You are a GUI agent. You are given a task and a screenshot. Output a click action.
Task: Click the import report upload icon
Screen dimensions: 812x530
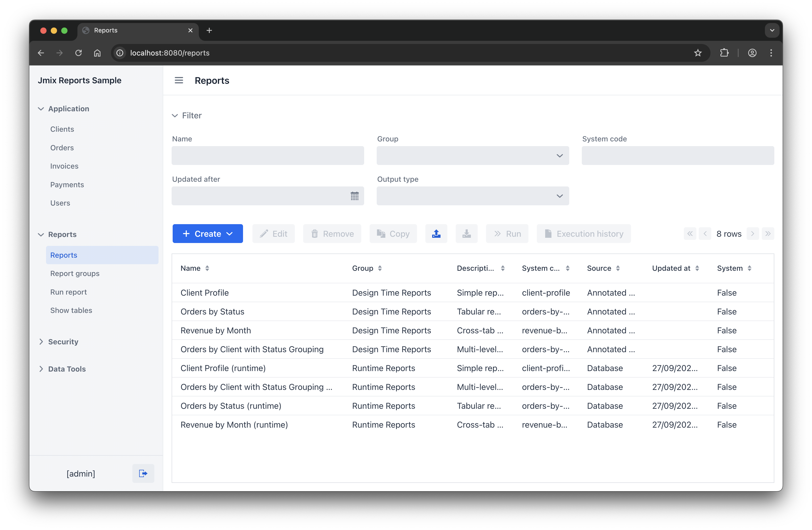[x=436, y=234]
